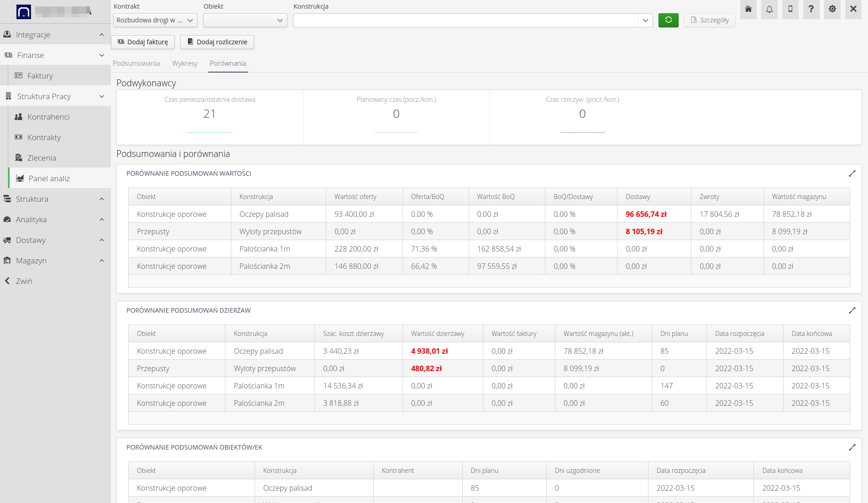Viewport: 868px width, 503px height.
Task: Open settings gear icon
Action: coord(832,9)
